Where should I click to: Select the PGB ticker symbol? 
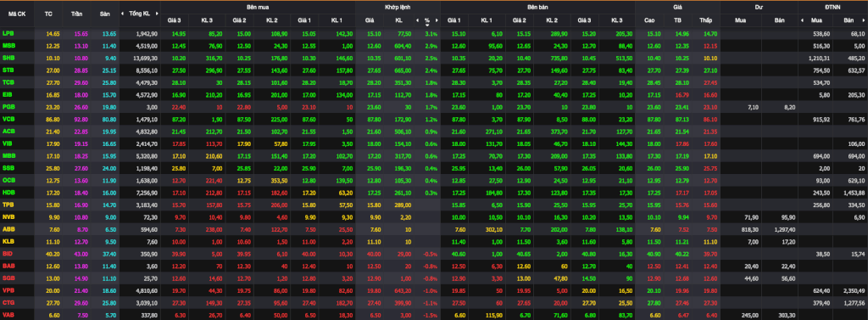[x=8, y=106]
